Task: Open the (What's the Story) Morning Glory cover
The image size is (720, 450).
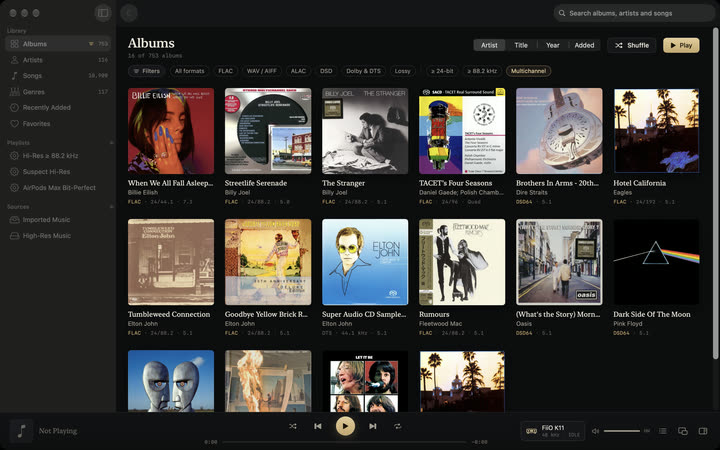Action: 559,262
